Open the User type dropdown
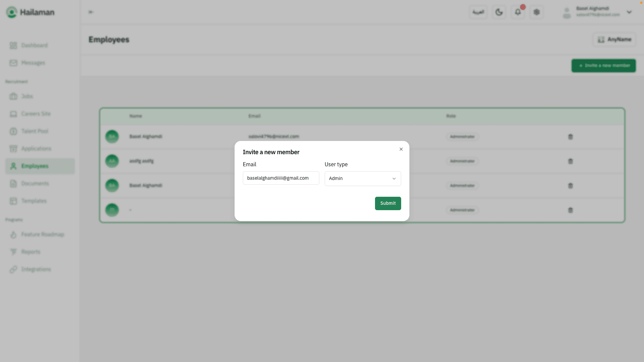Viewport: 644px width, 362px height. tap(363, 179)
